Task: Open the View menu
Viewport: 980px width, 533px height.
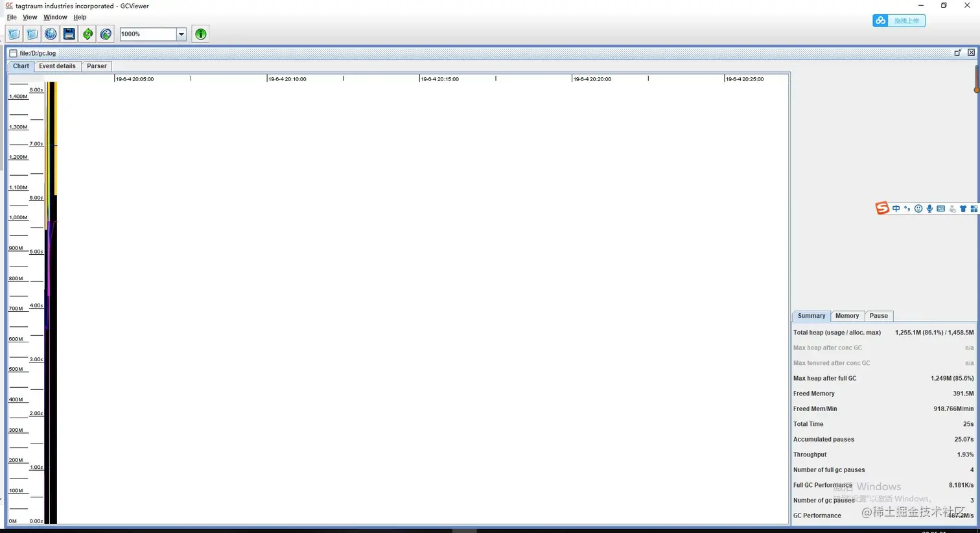Action: click(x=30, y=18)
